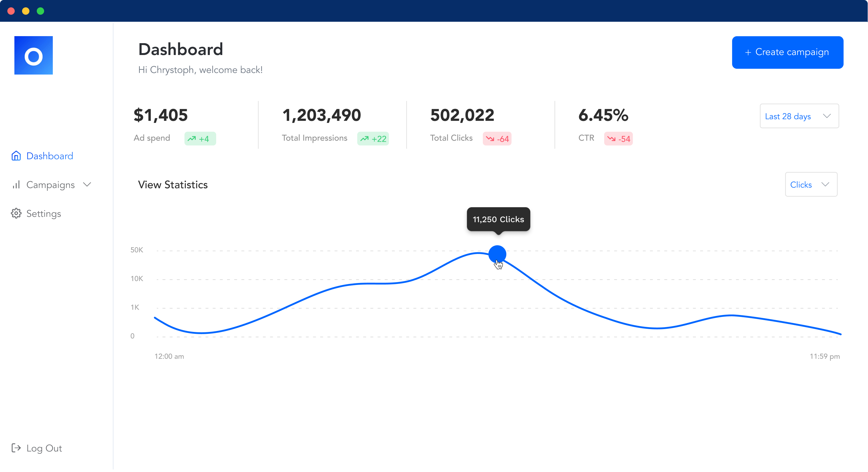Open the Clicks metric dropdown
The height and width of the screenshot is (472, 868).
811,184
